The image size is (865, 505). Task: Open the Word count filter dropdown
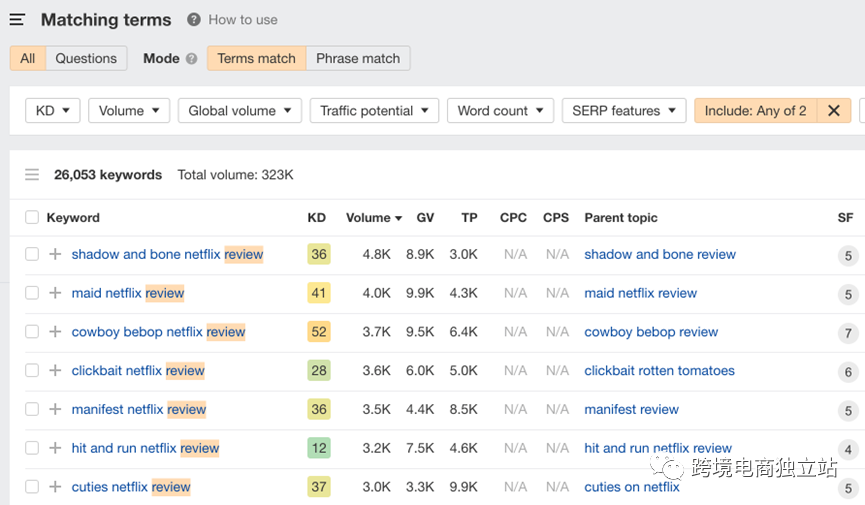tap(500, 110)
